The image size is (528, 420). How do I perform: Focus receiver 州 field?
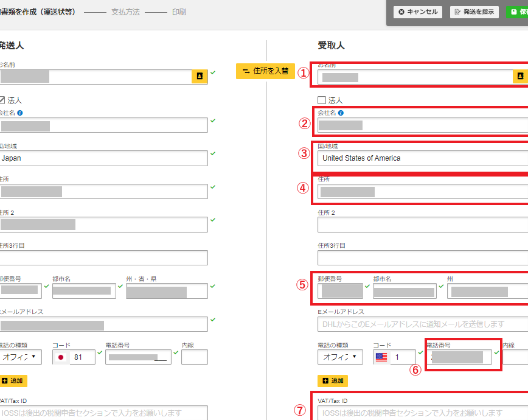[488, 291]
